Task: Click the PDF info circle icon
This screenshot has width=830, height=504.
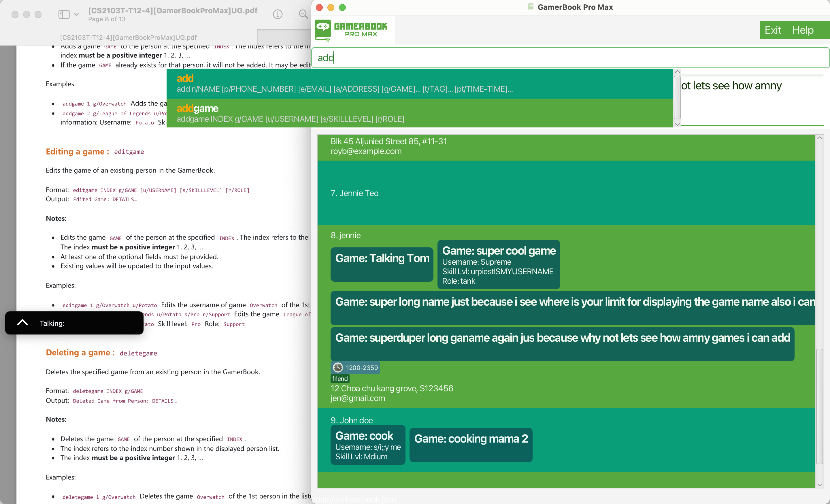Action: (x=278, y=14)
